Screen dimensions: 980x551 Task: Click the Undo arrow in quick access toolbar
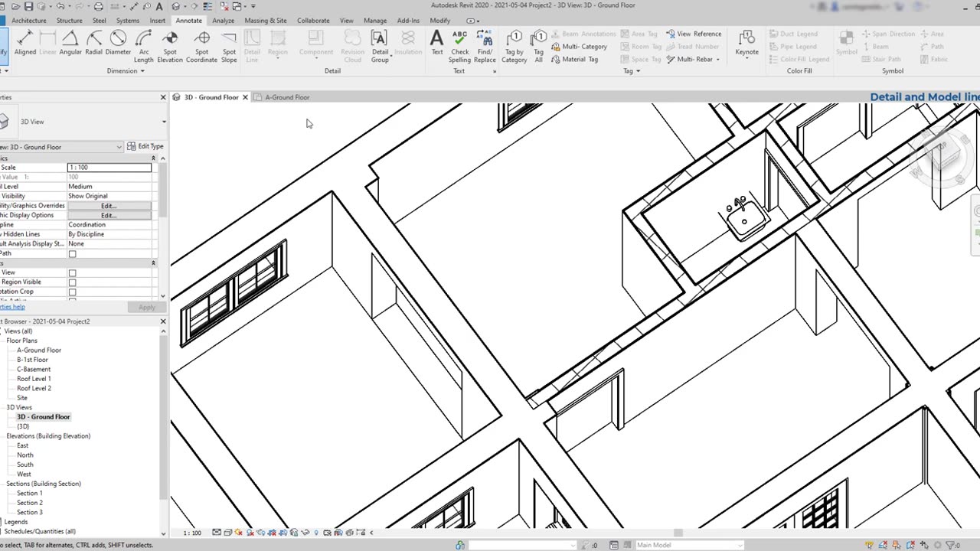click(60, 6)
